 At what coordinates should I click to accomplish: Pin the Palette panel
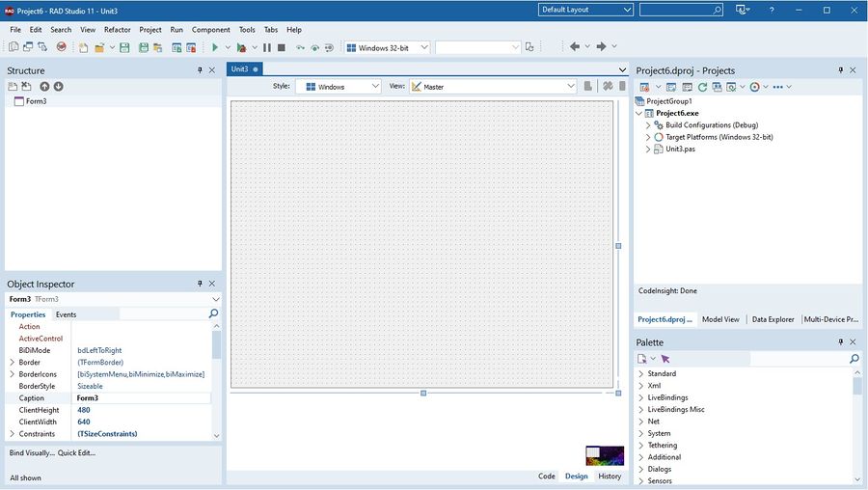click(840, 341)
